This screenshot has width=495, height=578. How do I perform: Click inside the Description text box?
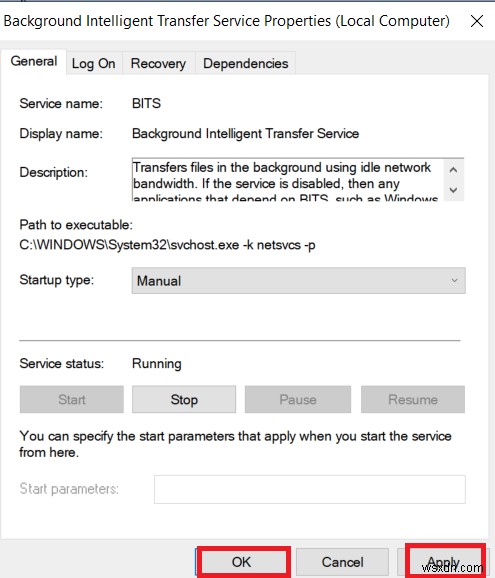pyautogui.click(x=288, y=180)
